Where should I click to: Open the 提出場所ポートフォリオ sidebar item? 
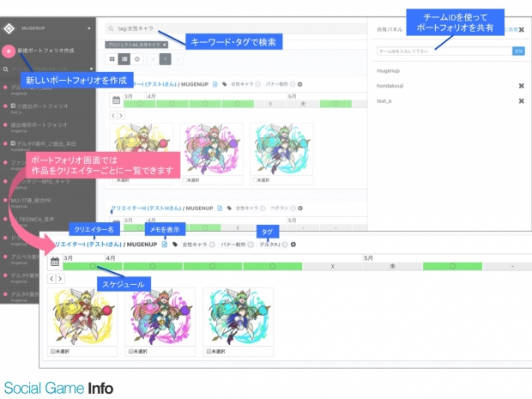pyautogui.click(x=39, y=125)
